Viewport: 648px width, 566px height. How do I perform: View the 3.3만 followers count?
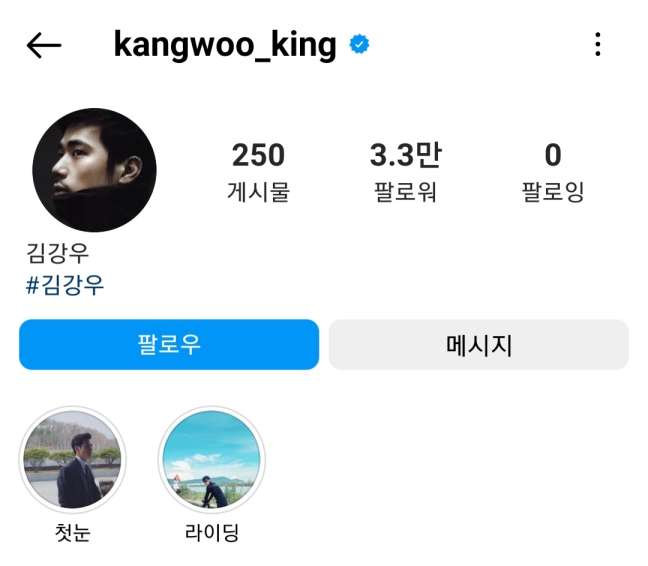405,172
